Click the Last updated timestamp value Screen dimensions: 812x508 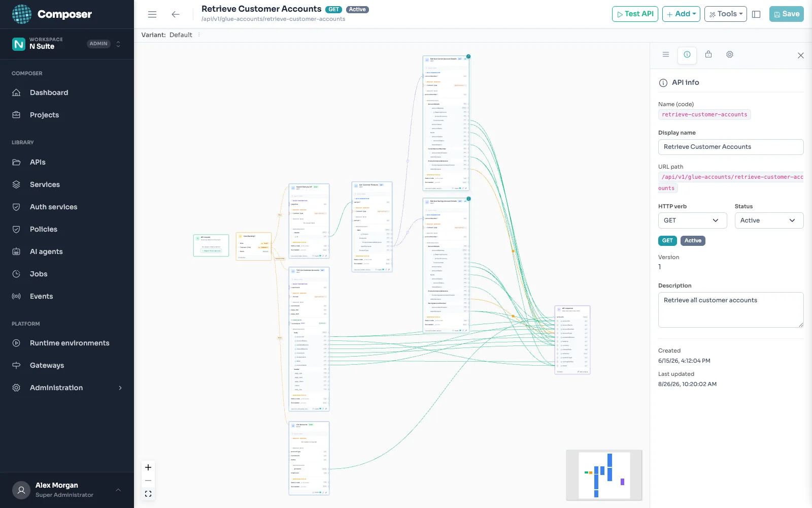click(x=687, y=384)
